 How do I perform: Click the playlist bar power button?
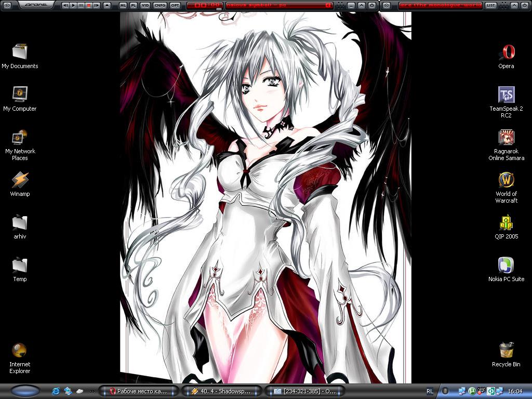pyautogui.click(x=525, y=5)
